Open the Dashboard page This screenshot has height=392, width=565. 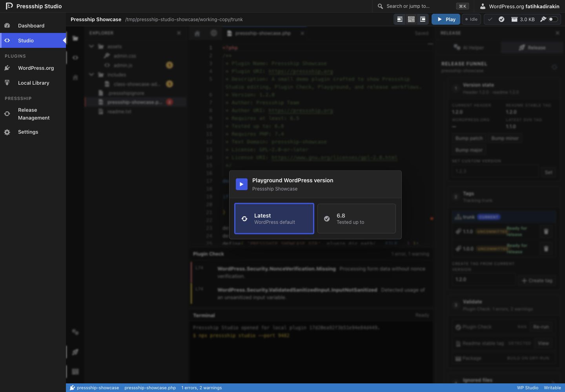[x=33, y=25]
